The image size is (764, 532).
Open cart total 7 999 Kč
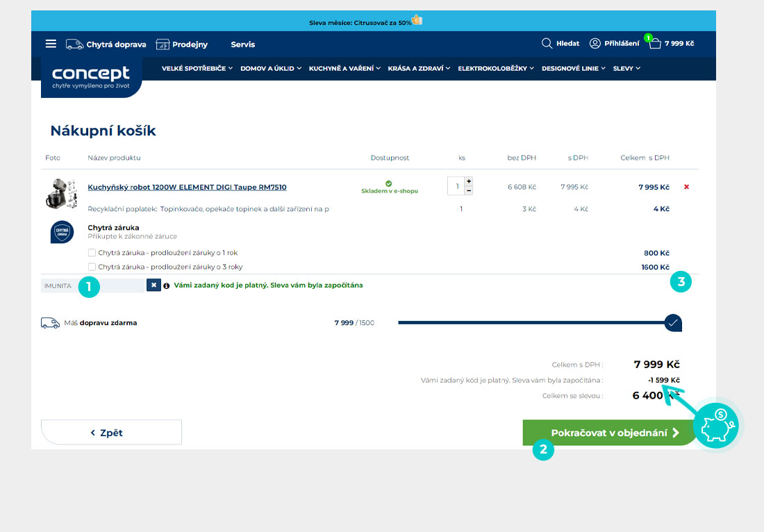[679, 43]
